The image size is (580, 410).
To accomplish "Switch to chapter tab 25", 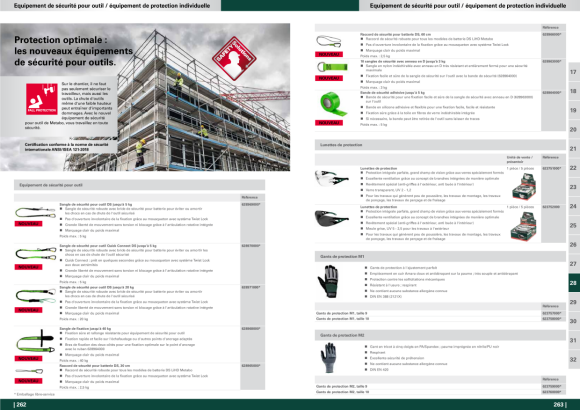I will tap(574, 225).
